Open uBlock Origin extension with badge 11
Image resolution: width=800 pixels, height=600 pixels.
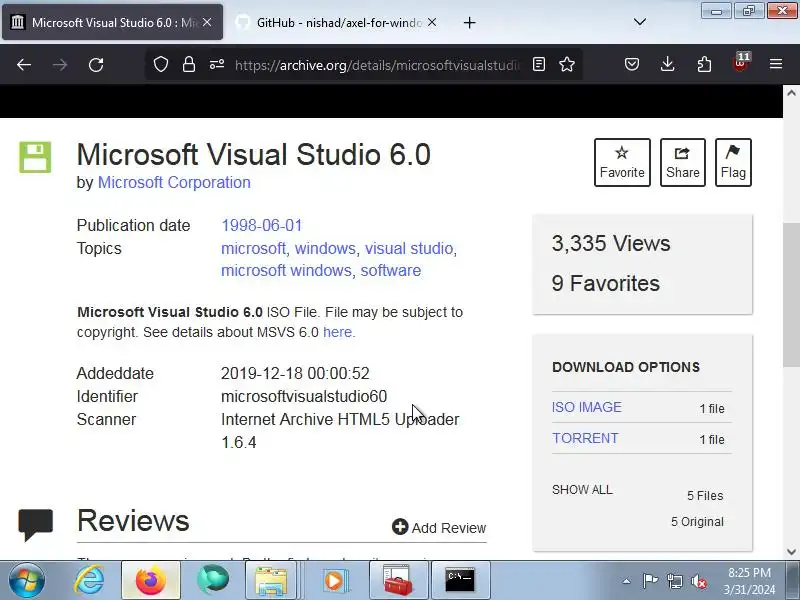coord(740,63)
